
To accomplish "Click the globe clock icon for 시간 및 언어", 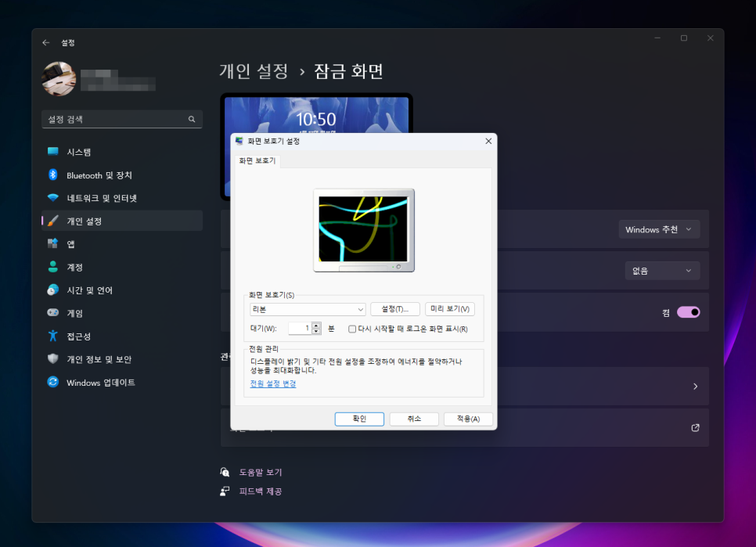I will 53,290.
